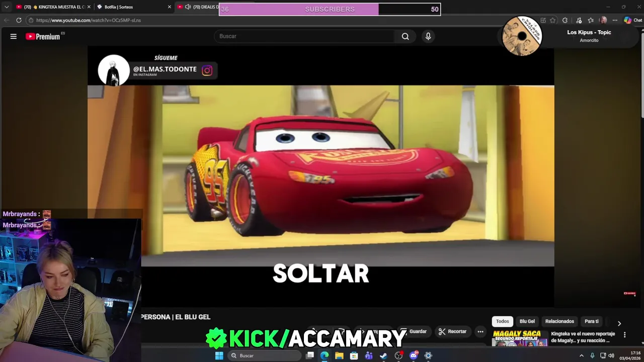644x362 pixels.
Task: Reload the page with refresh icon
Action: pyautogui.click(x=19, y=20)
